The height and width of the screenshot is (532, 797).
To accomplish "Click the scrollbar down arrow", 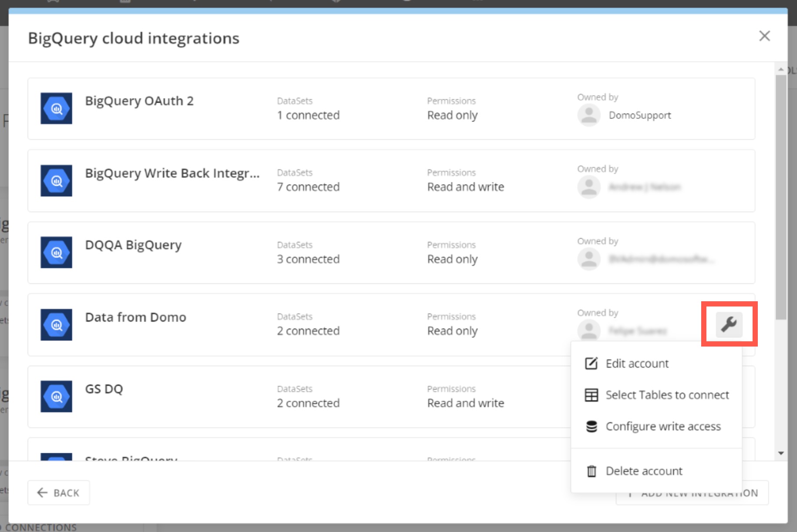I will click(x=781, y=453).
